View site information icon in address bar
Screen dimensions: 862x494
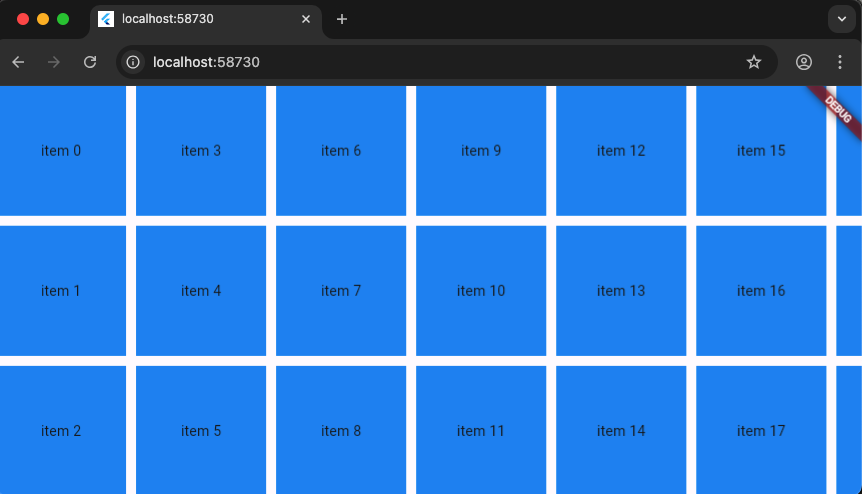pyautogui.click(x=133, y=62)
